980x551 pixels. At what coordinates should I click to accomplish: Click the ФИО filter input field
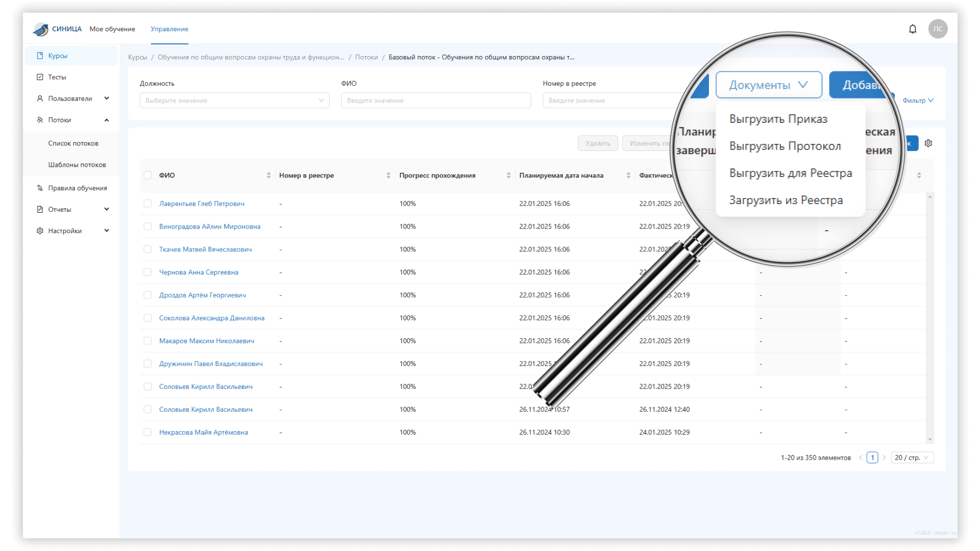pos(435,101)
